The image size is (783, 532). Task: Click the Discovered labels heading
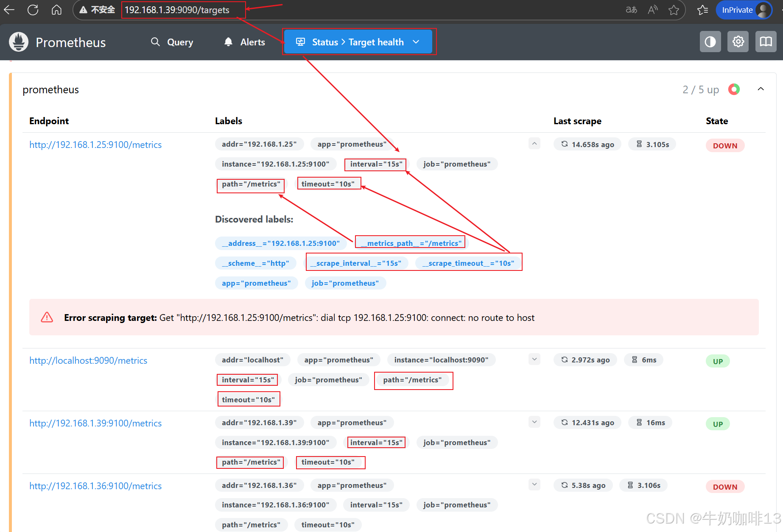point(254,219)
